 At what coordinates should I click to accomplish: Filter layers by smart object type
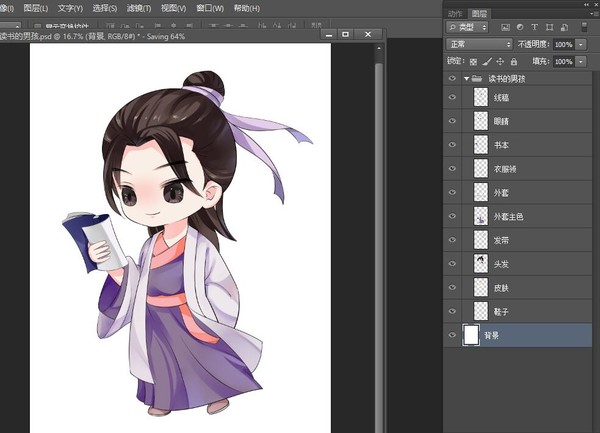[564, 27]
